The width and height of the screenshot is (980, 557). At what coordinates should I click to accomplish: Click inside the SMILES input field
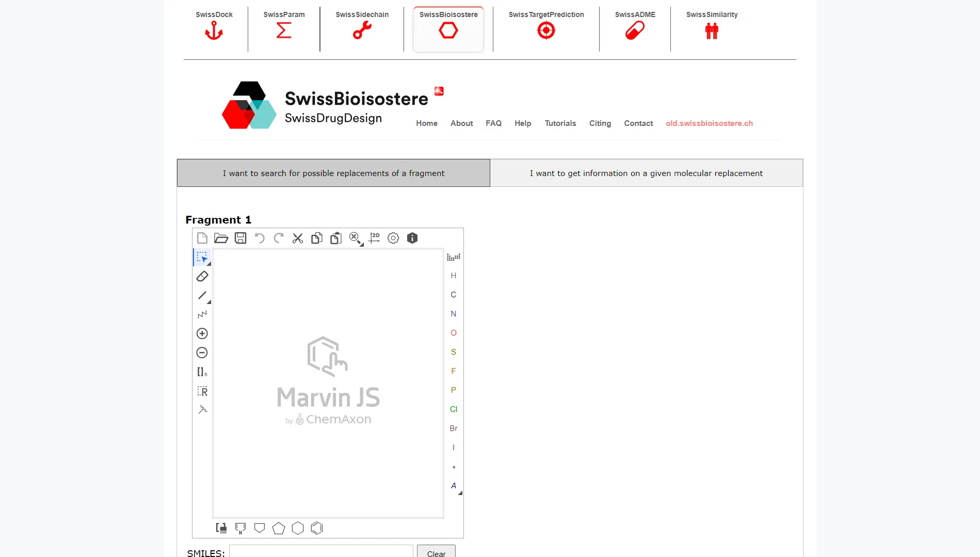click(320, 552)
